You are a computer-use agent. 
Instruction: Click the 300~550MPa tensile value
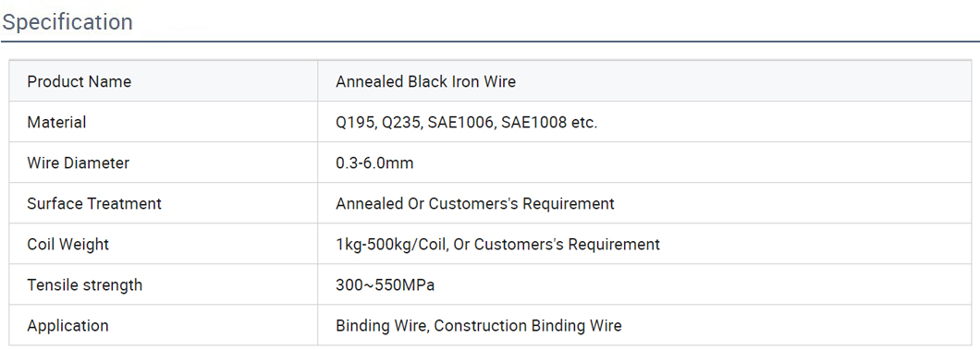pos(385,285)
